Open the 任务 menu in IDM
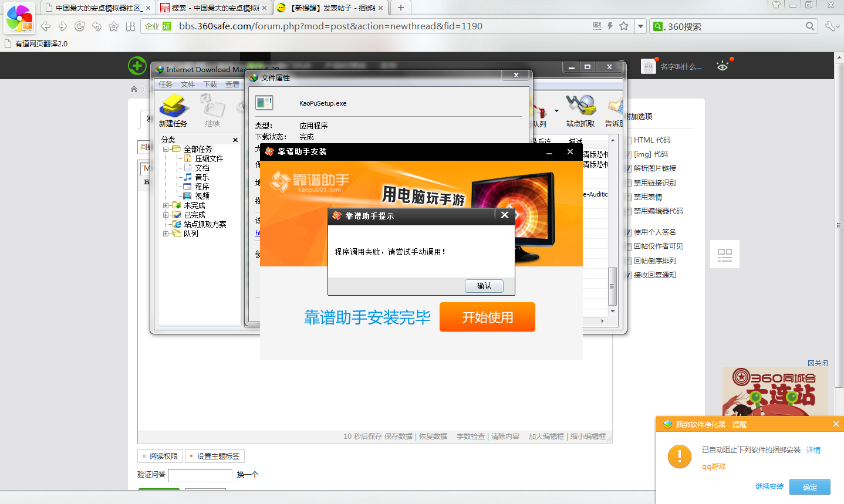This screenshot has height=504, width=844. (166, 84)
